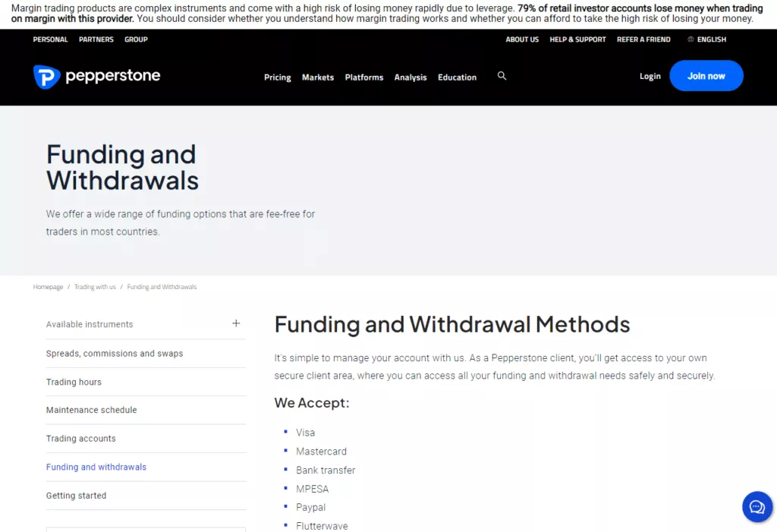Open the Pricing menu
Screen dimensions: 777x532
[x=278, y=77]
